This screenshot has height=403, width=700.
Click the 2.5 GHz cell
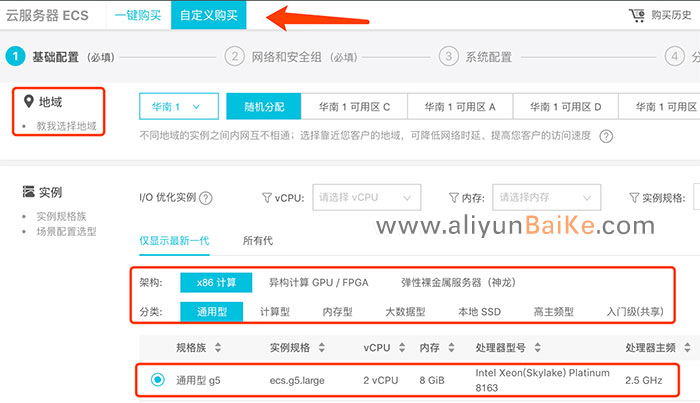643,380
